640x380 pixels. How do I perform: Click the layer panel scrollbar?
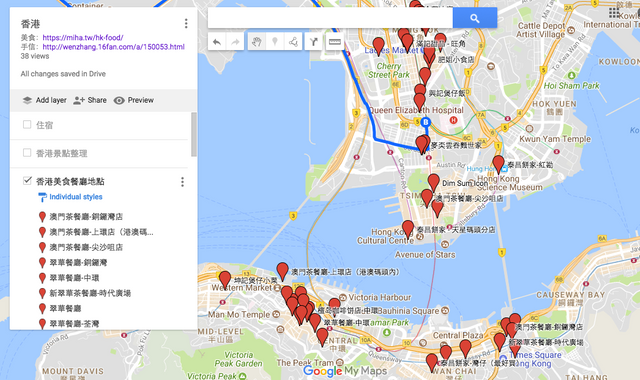[x=193, y=134]
